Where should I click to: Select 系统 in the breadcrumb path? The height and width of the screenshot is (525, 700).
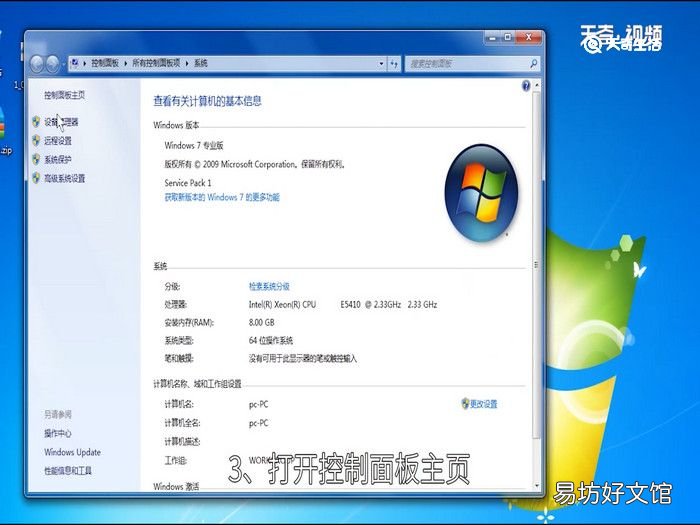coord(200,63)
